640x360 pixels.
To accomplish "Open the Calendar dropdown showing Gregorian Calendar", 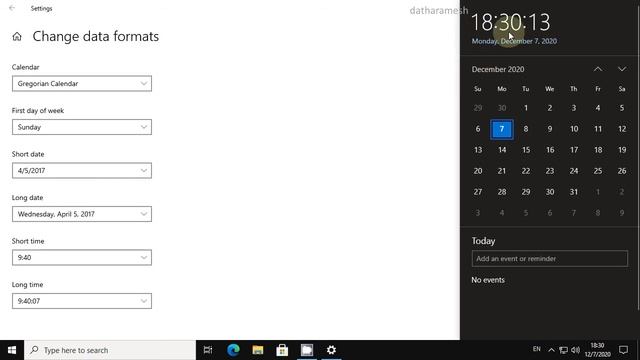I will coord(82,84).
